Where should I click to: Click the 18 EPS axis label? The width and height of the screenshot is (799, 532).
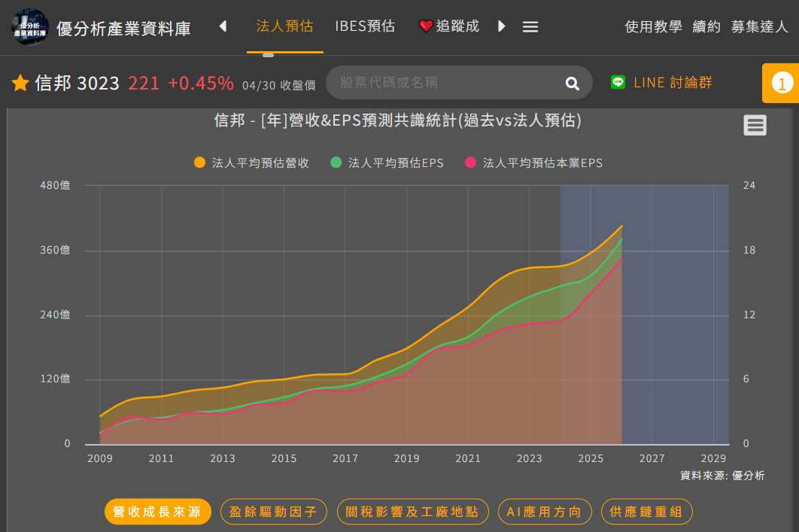[749, 251]
